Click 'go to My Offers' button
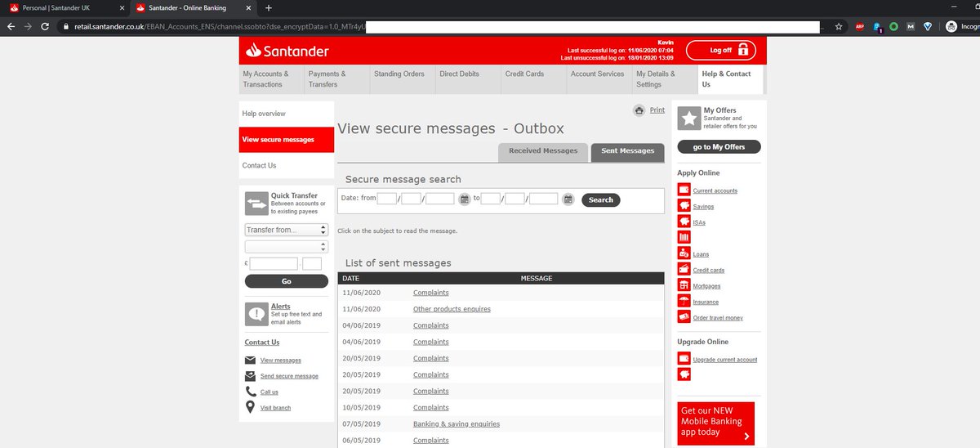 (x=719, y=146)
